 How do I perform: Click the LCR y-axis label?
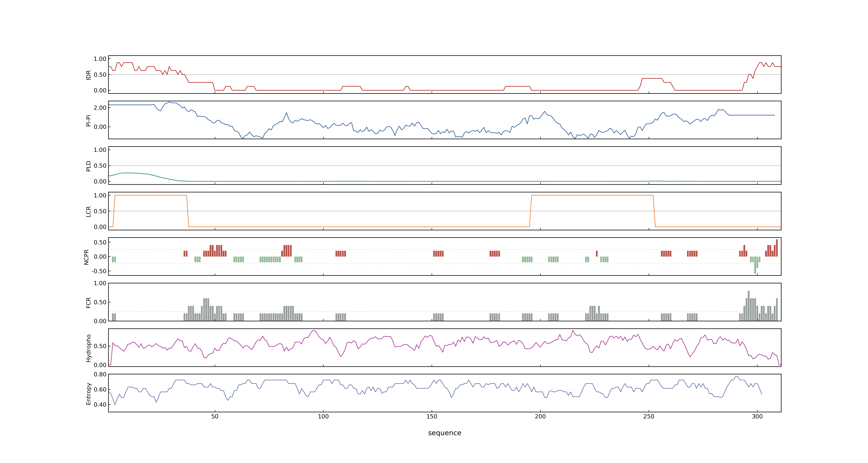[x=88, y=211]
